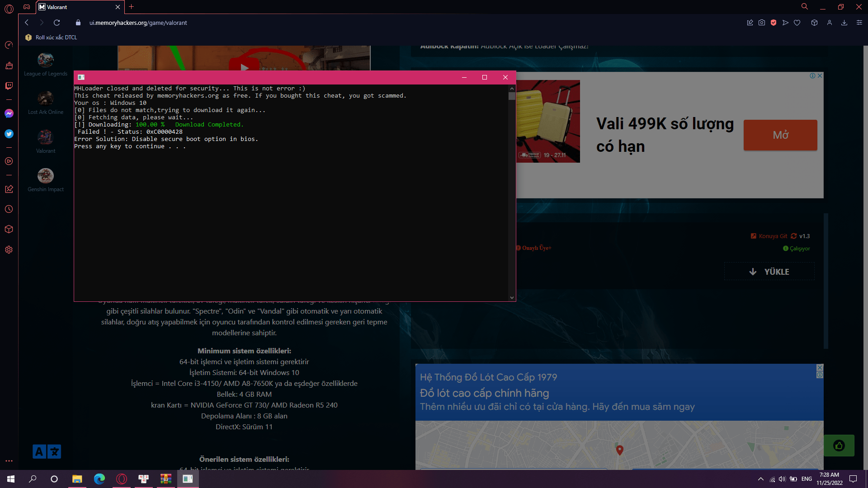Screen dimensions: 868x488
Task: Open Messenger in Opera sidebar
Action: pyautogui.click(x=9, y=113)
